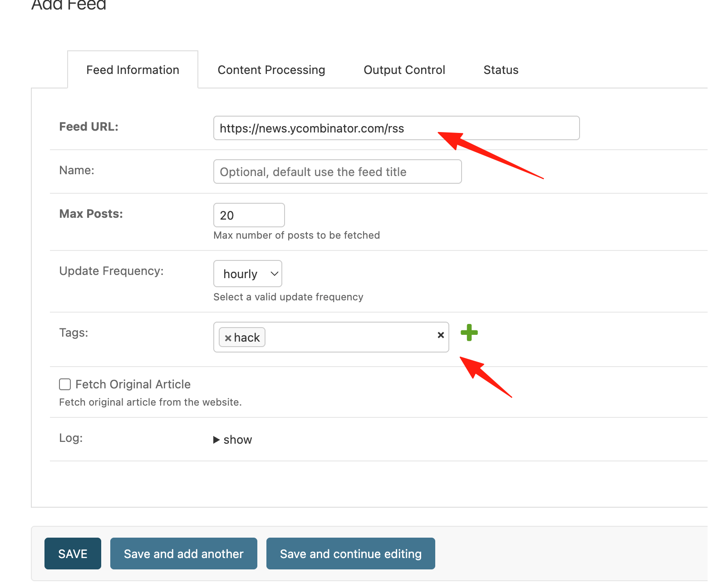Enable Fetch Original Article checkbox
708x588 pixels.
pyautogui.click(x=65, y=384)
